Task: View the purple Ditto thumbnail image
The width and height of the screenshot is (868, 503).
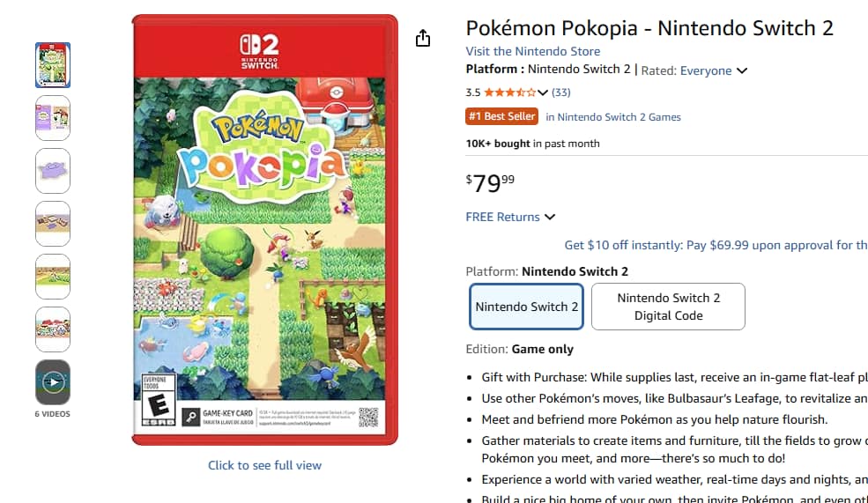Action: point(53,171)
